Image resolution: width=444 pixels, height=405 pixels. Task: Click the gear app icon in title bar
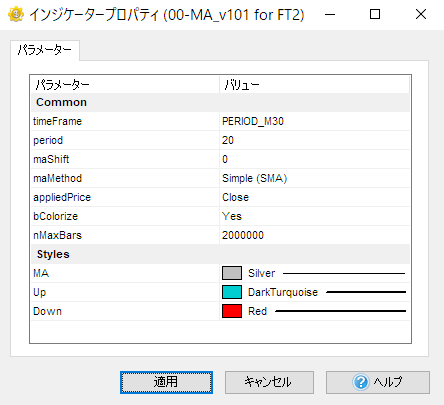tap(16, 14)
